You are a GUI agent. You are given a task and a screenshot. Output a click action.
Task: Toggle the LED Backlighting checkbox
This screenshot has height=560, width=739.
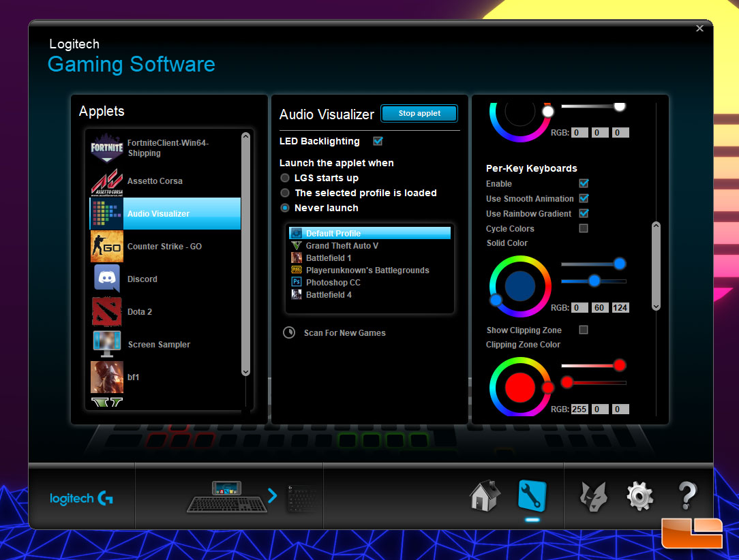[x=378, y=141]
